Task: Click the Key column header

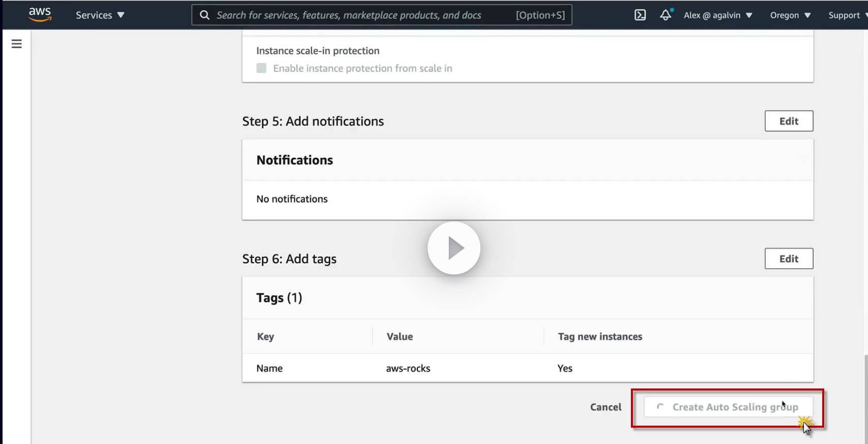Action: 266,337
